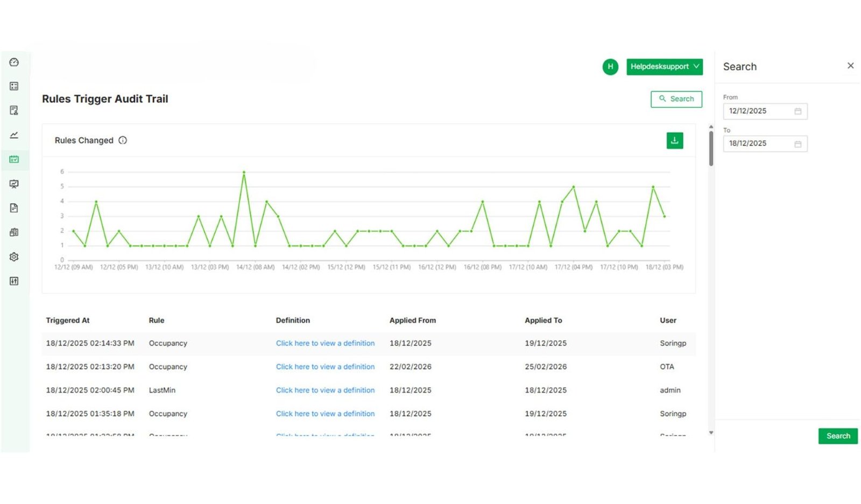Open the document with badge sidebar icon
The height and width of the screenshot is (504, 861).
tap(14, 110)
